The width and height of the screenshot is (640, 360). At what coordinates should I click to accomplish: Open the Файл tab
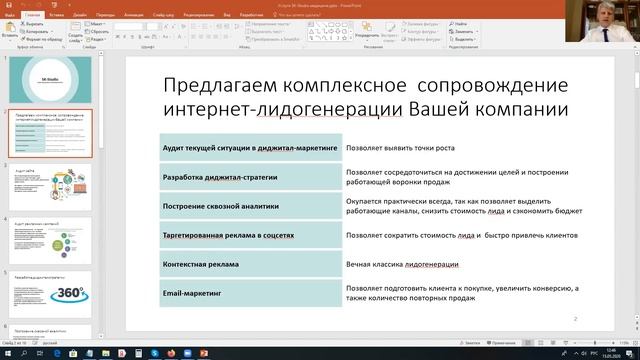pyautogui.click(x=10, y=15)
